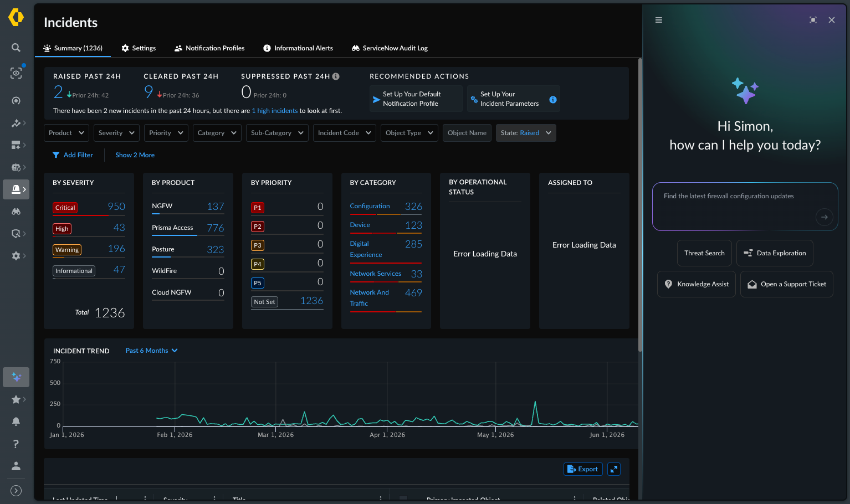Image resolution: width=850 pixels, height=504 pixels.
Task: Click Show 2 More filters link
Action: 135,155
